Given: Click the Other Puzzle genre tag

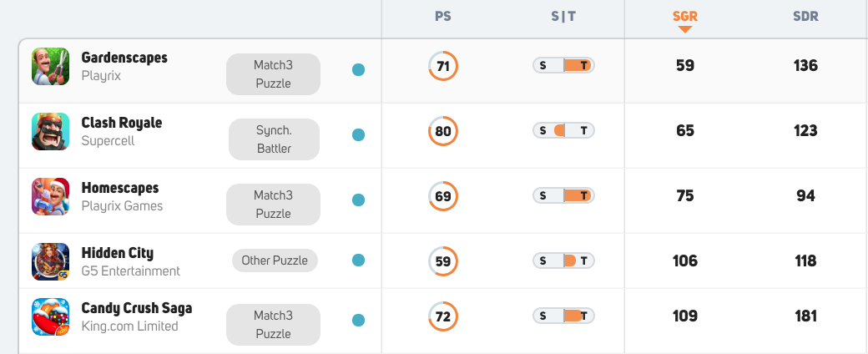Looking at the screenshot, I should click(275, 260).
